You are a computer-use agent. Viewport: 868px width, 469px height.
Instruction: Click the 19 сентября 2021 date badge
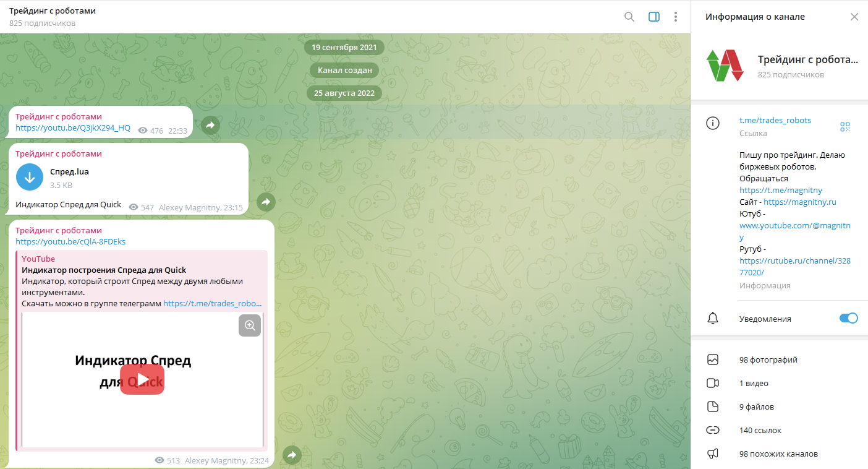click(x=344, y=47)
